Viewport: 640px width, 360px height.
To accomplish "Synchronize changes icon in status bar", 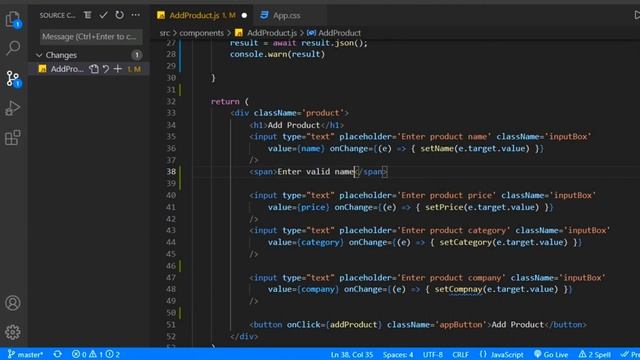I will 58,354.
